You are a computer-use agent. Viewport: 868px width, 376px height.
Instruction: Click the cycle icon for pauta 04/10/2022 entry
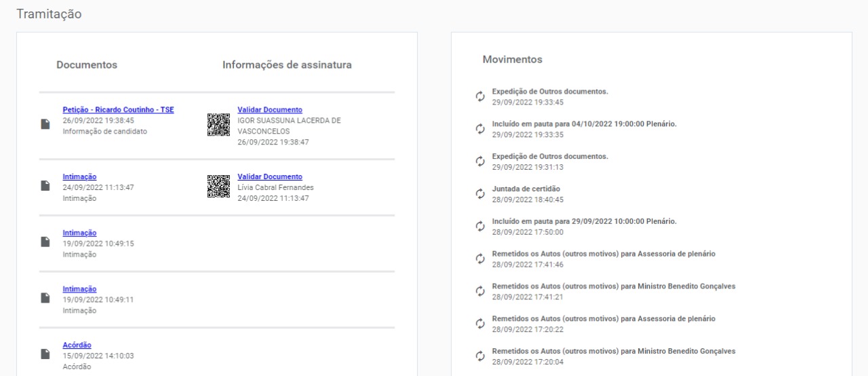pos(480,129)
